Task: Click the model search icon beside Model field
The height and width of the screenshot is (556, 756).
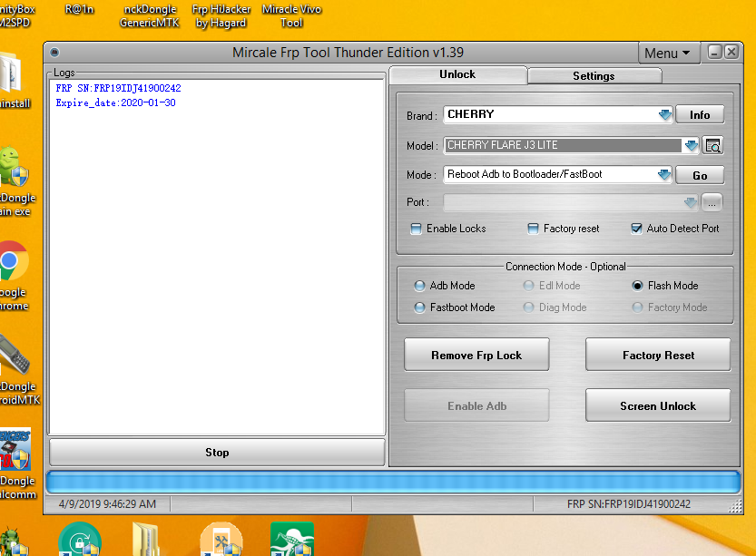Action: coord(712,145)
